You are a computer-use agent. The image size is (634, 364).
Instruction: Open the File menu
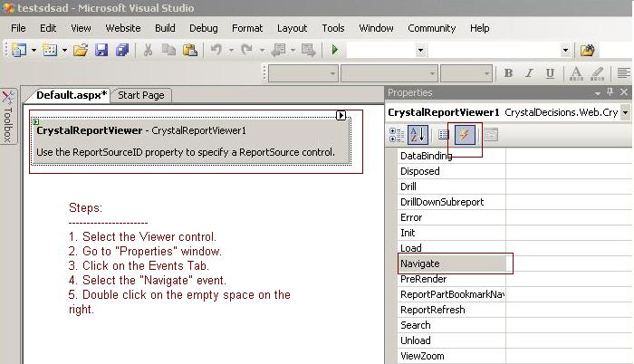point(18,28)
